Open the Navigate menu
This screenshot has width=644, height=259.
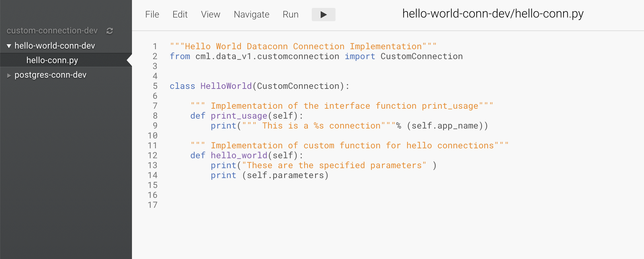click(x=251, y=15)
